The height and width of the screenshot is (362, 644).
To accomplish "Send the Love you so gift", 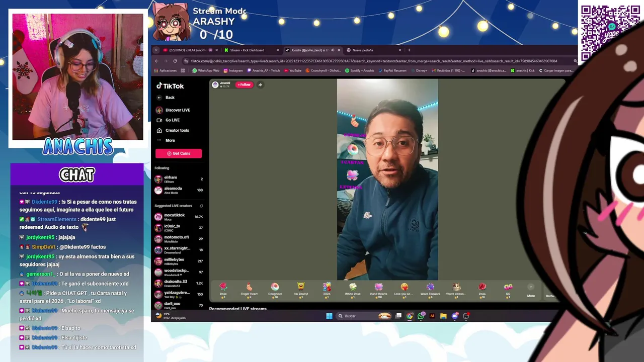I will (404, 290).
